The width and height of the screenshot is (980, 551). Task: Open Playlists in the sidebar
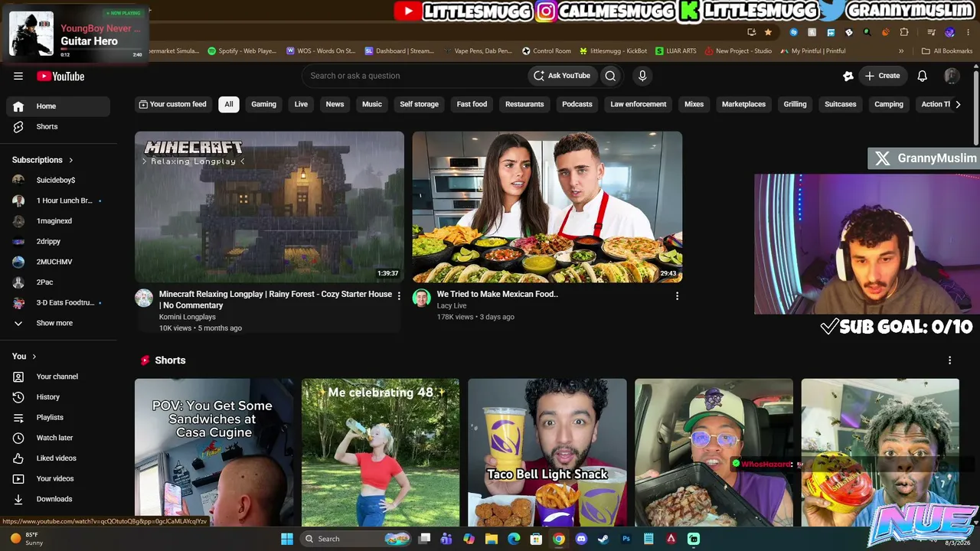(58, 418)
